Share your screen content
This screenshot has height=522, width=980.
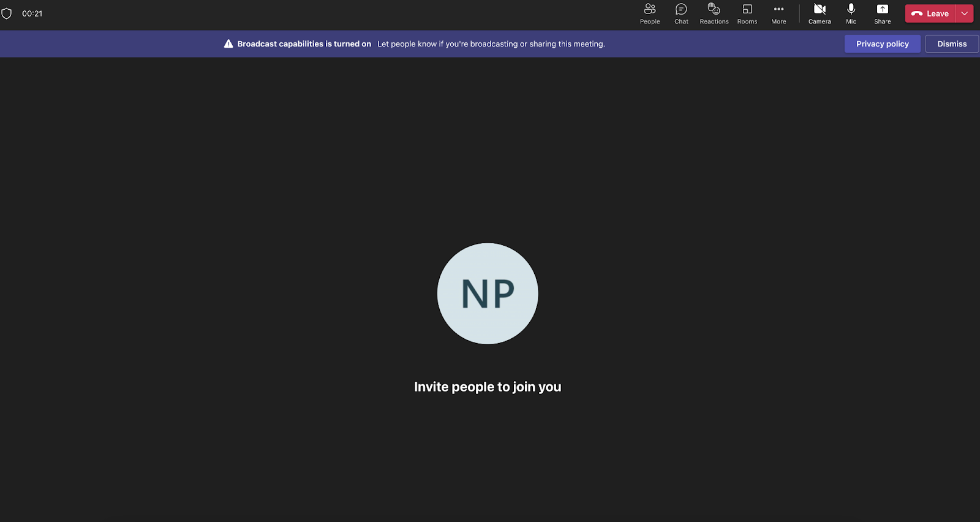883,13
